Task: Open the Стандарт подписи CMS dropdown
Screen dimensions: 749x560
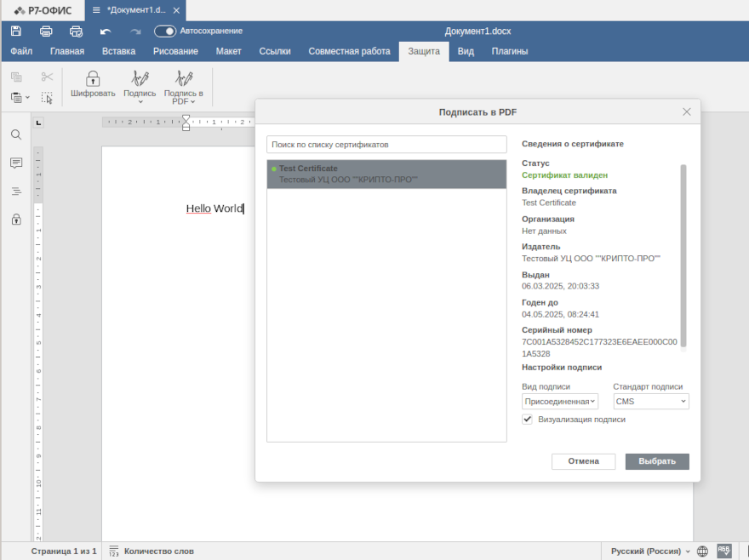Action: pyautogui.click(x=651, y=401)
